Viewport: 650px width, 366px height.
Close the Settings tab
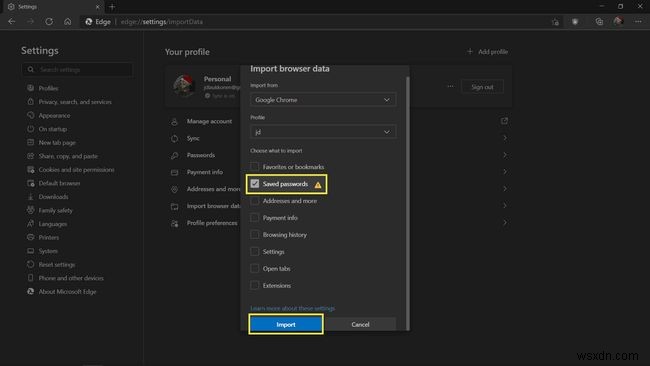coord(97,7)
